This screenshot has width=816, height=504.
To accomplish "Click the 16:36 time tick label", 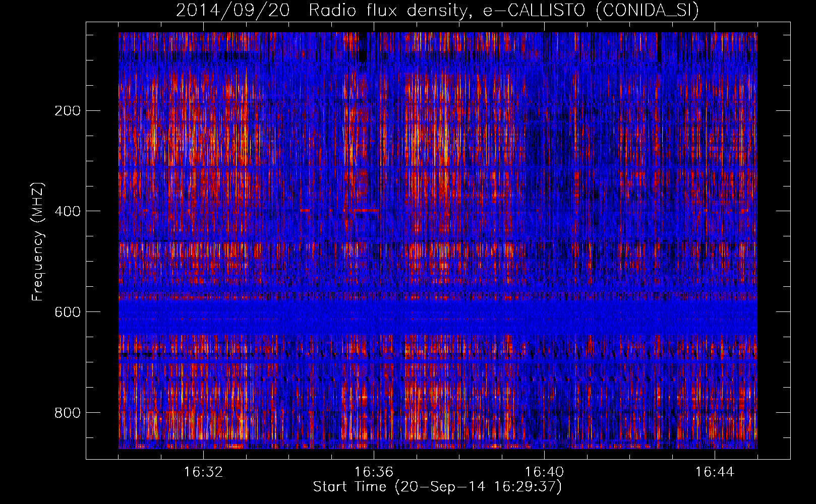I will click(374, 472).
